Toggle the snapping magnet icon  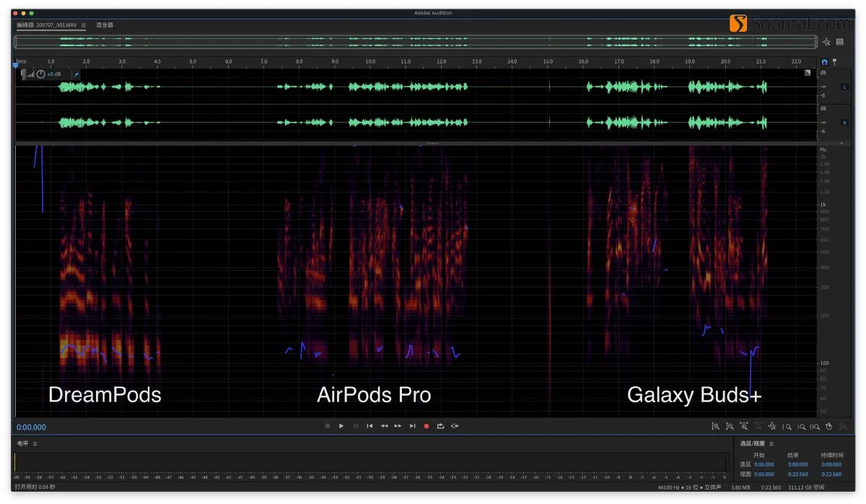(x=824, y=62)
